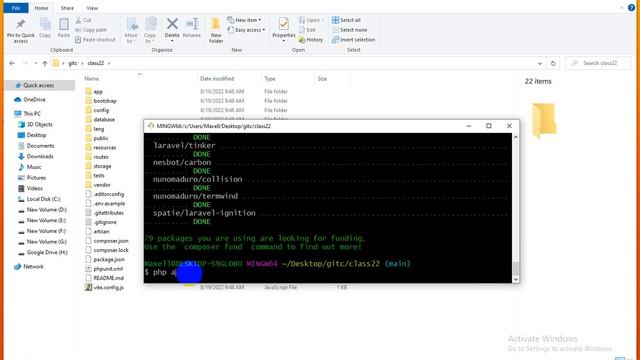The height and width of the screenshot is (360, 640).
Task: Expand the address bar history dropdown
Action: pyautogui.click(x=540, y=63)
